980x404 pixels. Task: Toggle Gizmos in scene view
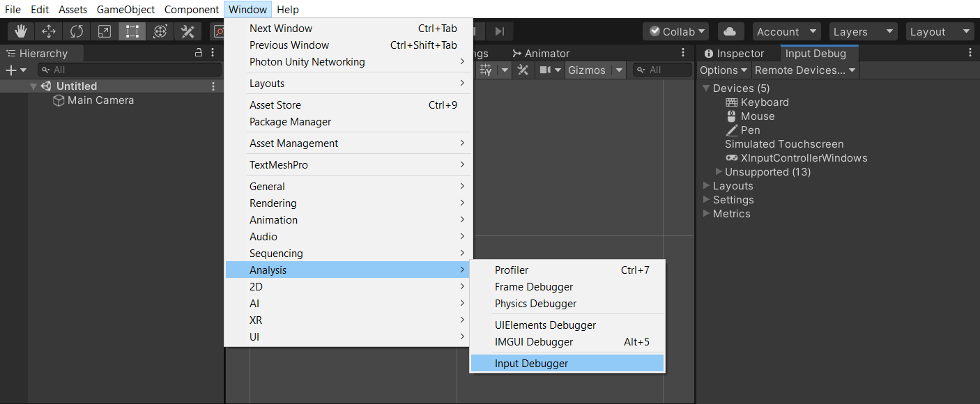click(x=587, y=70)
